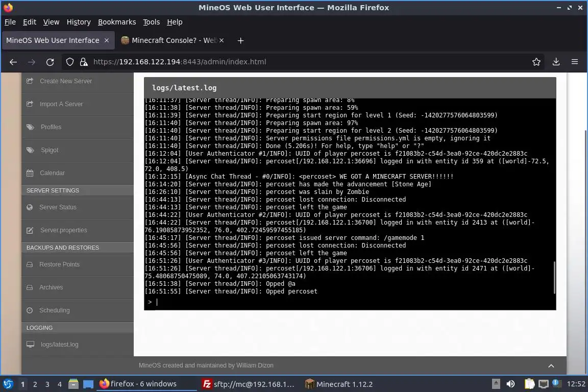588x392 pixels.
Task: Click the clock showing 12:52
Action: coord(576,384)
